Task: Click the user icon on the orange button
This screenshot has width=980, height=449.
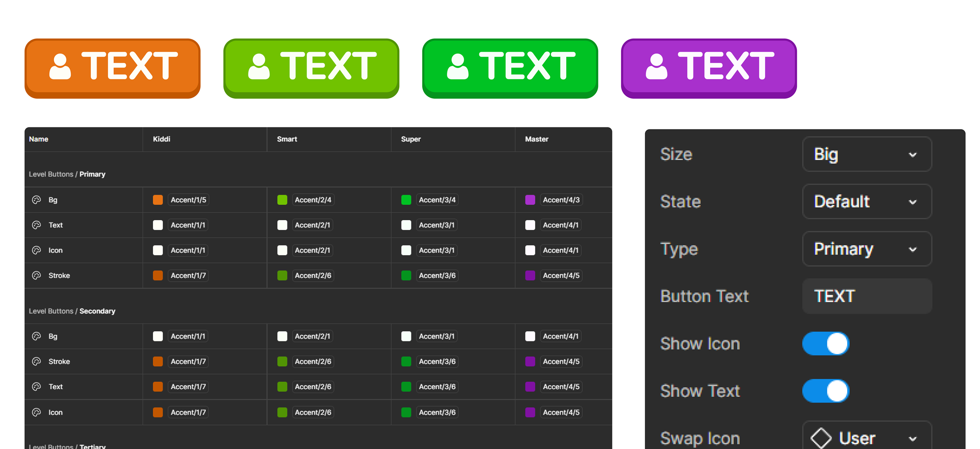Action: 60,66
